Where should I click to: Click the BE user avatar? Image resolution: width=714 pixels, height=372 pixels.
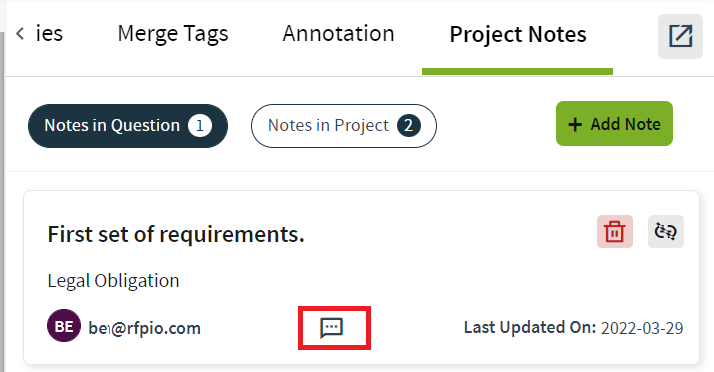[64, 326]
